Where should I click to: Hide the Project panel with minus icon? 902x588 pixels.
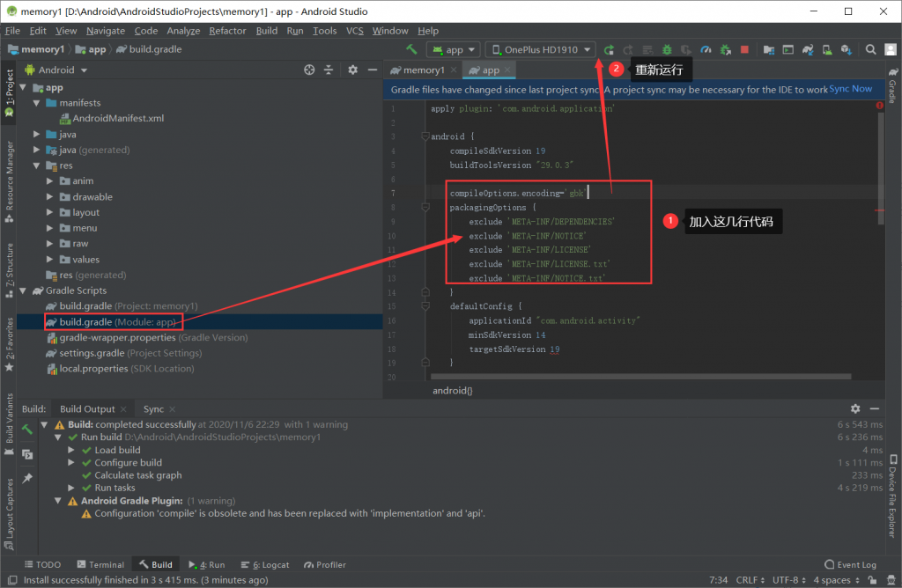pos(373,70)
